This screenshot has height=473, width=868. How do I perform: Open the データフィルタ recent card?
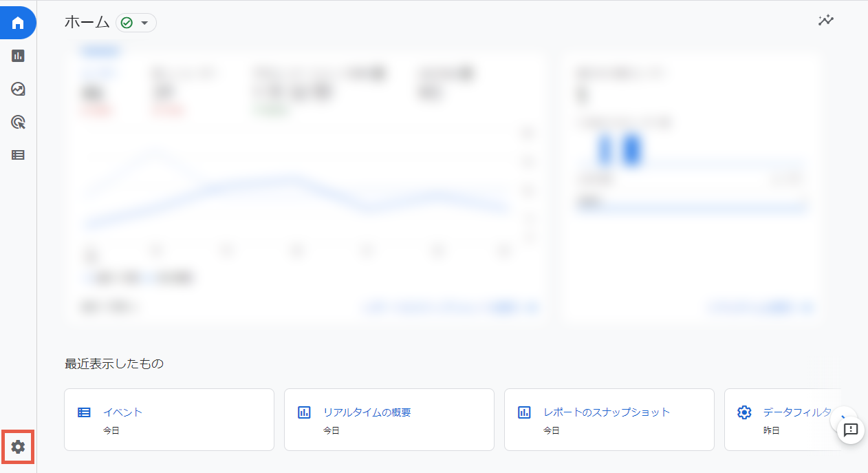[x=784, y=419]
